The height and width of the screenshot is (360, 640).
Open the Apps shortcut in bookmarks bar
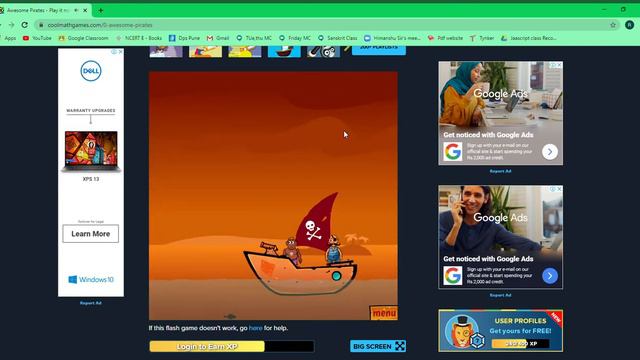pos(8,38)
